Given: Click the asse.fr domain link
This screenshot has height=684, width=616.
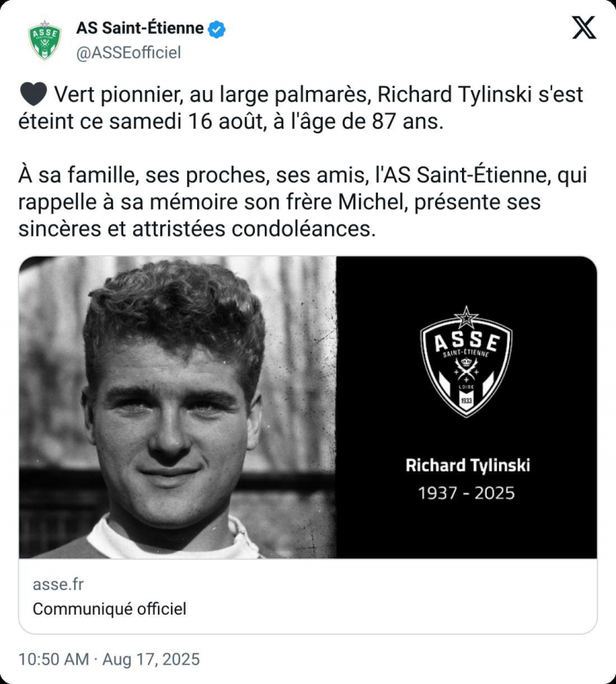Looking at the screenshot, I should click(x=58, y=584).
